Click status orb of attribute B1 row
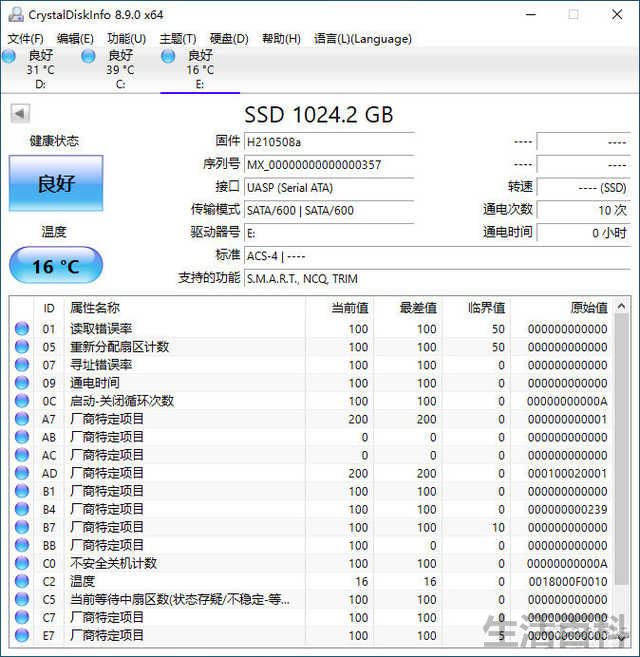The height and width of the screenshot is (657, 640). coord(22,491)
